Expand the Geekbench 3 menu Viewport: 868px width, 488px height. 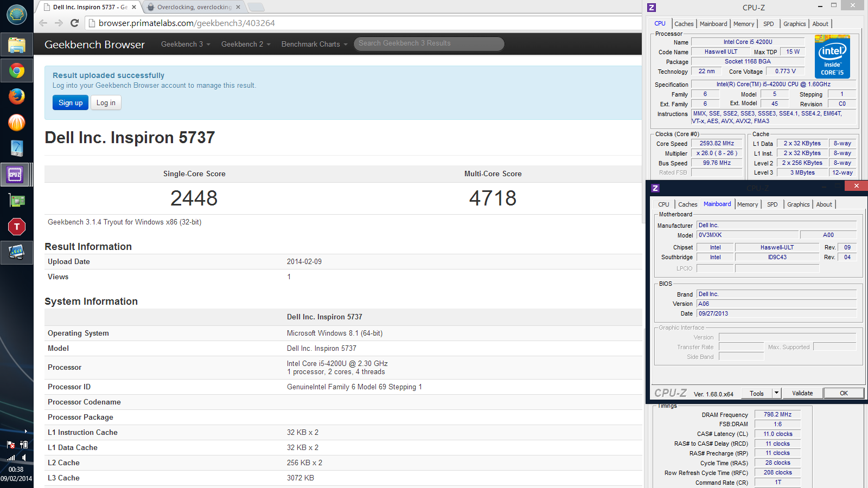point(186,44)
